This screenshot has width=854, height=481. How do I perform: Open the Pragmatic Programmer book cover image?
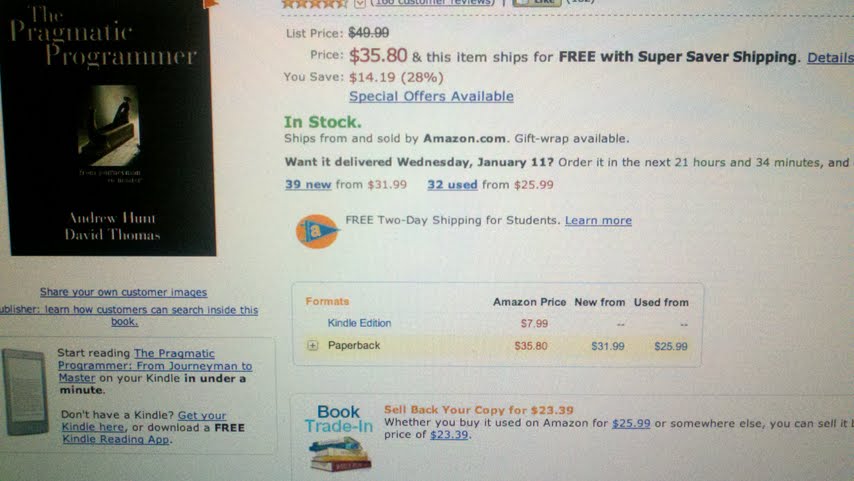pyautogui.click(x=109, y=127)
